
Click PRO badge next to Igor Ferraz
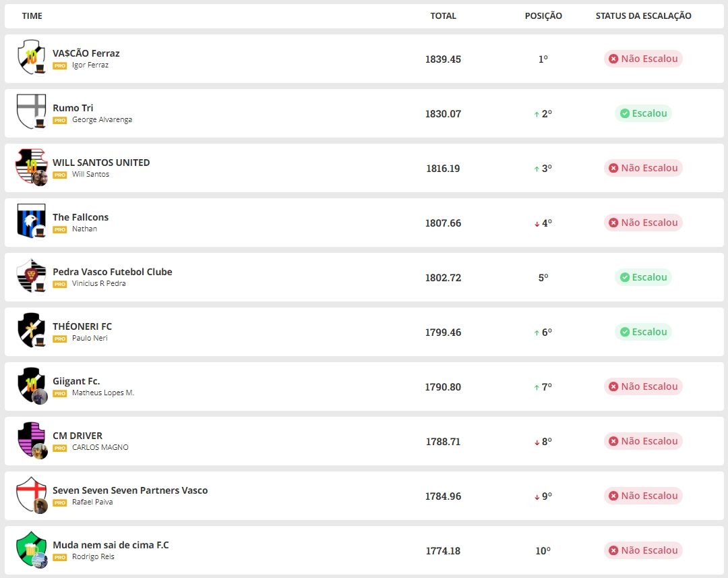click(60, 66)
